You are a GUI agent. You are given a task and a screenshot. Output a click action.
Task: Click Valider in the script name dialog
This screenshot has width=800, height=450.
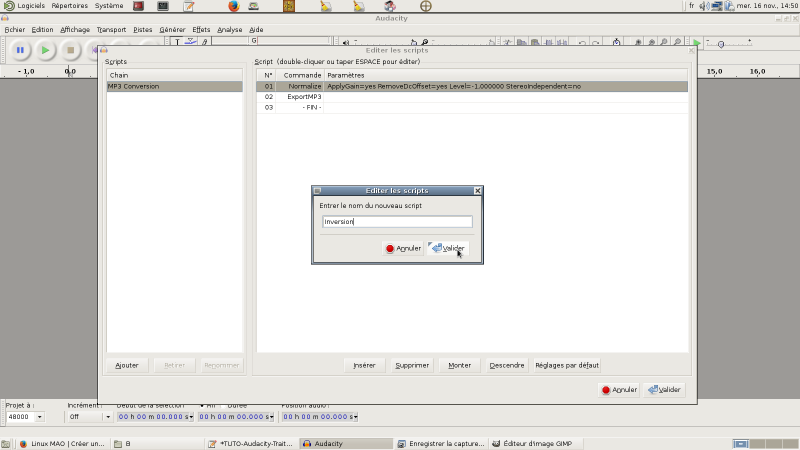(x=448, y=248)
